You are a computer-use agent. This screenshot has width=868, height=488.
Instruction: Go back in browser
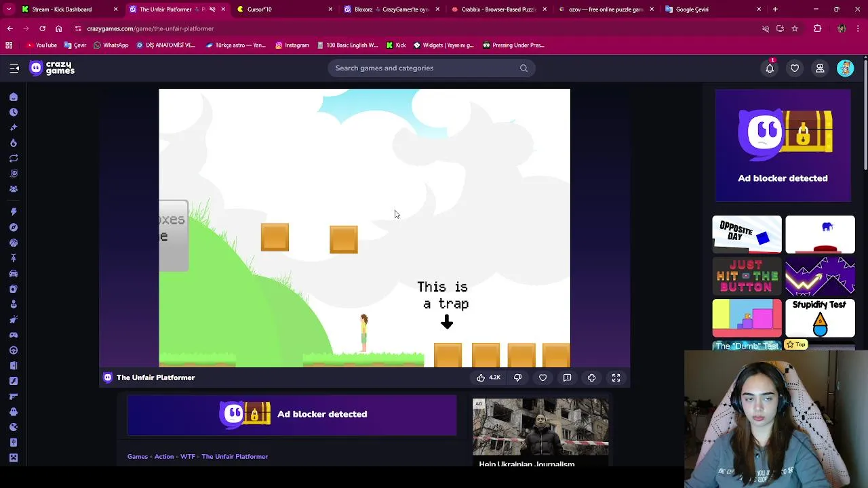click(x=9, y=28)
